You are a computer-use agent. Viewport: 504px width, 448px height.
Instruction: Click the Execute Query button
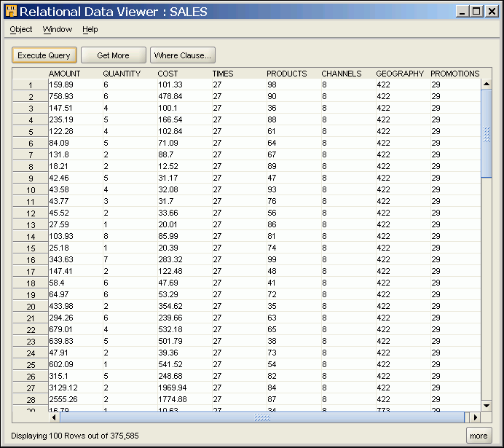click(44, 55)
